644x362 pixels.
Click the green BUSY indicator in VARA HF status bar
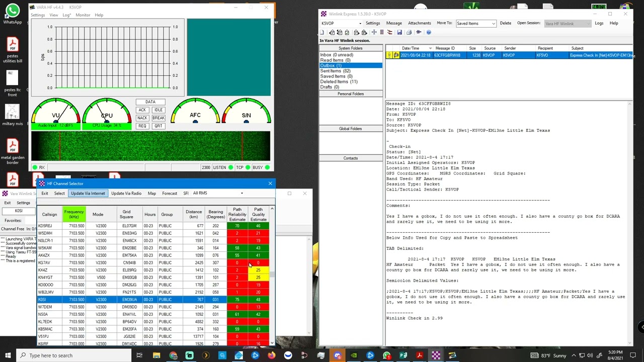pyautogui.click(x=267, y=167)
